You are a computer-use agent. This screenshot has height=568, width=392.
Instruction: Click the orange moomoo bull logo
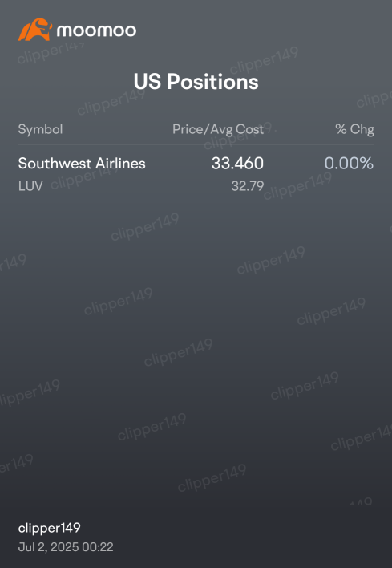(35, 30)
